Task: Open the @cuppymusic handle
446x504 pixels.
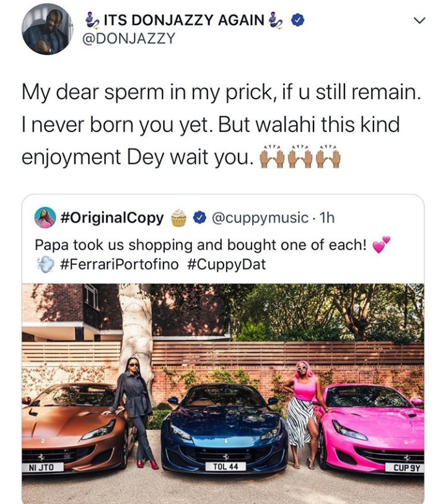Action: click(260, 218)
